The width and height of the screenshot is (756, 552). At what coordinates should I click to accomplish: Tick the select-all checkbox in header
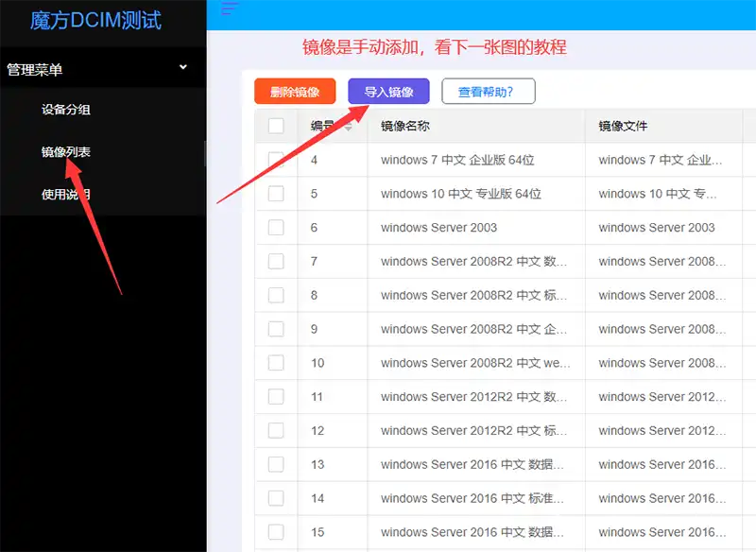pyautogui.click(x=276, y=126)
